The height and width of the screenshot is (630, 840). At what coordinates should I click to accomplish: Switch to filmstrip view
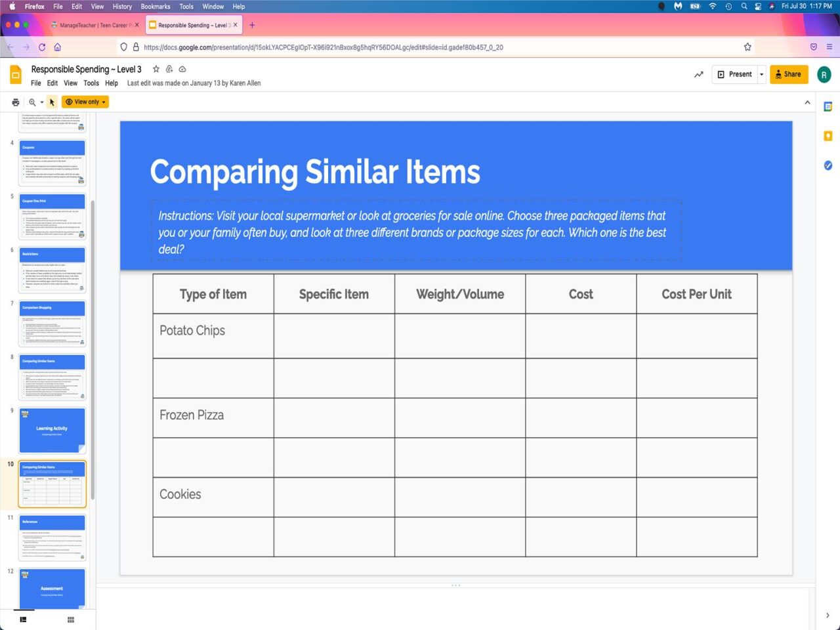(x=23, y=619)
